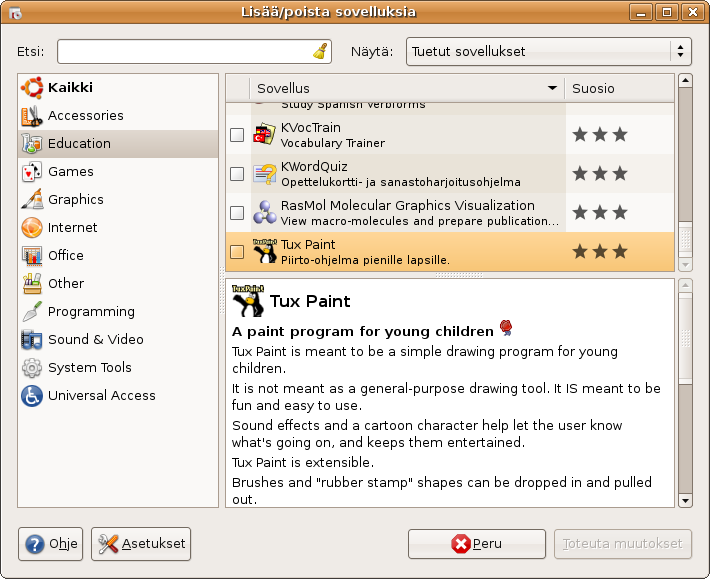The image size is (710, 579).
Task: Click the Asetukset tools icon
Action: click(108, 544)
